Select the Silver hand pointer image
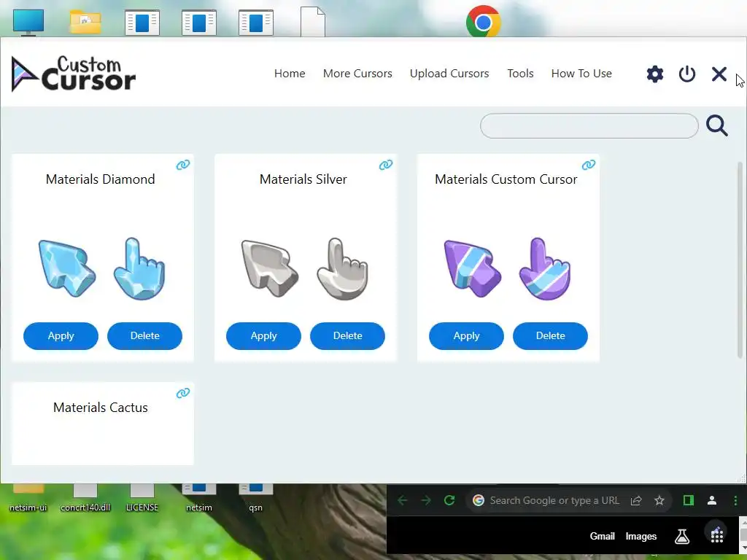This screenshot has height=560, width=747. tap(342, 268)
